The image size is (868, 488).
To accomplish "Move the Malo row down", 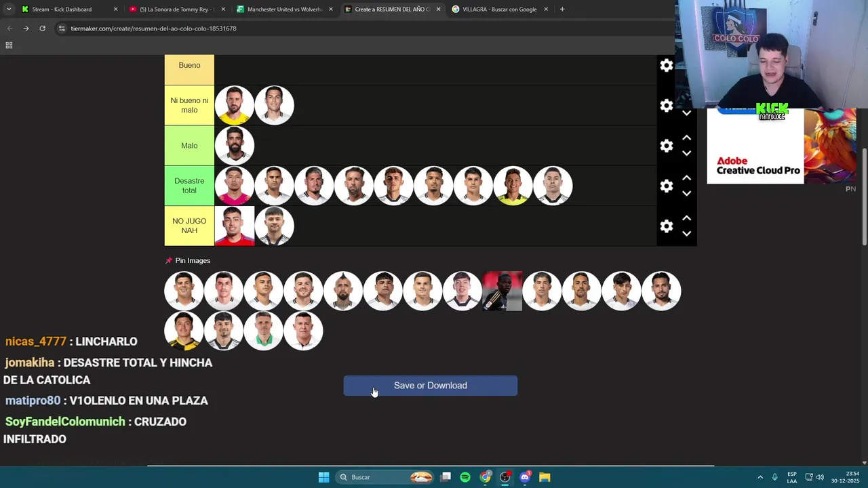I will (686, 153).
